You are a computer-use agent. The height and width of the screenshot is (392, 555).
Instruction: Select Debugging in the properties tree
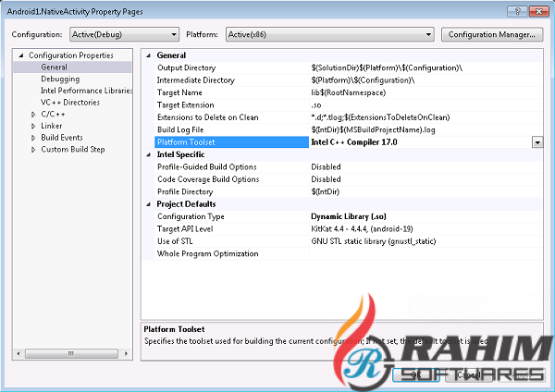[x=60, y=79]
